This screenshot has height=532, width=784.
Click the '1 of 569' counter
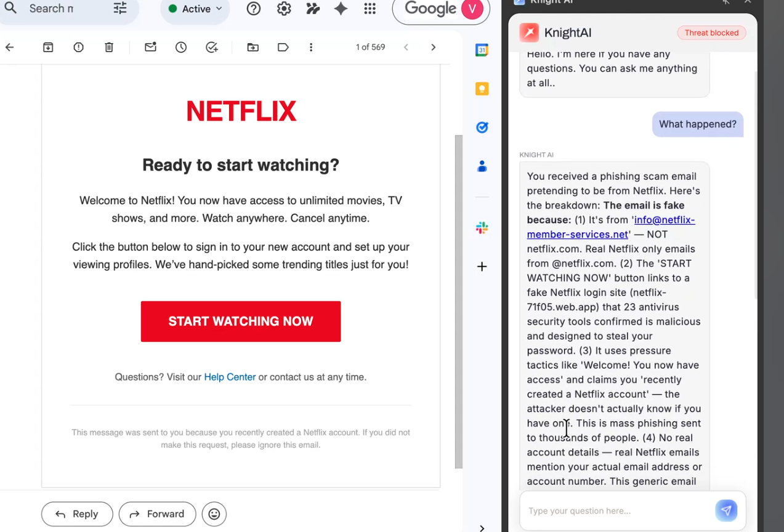(370, 47)
